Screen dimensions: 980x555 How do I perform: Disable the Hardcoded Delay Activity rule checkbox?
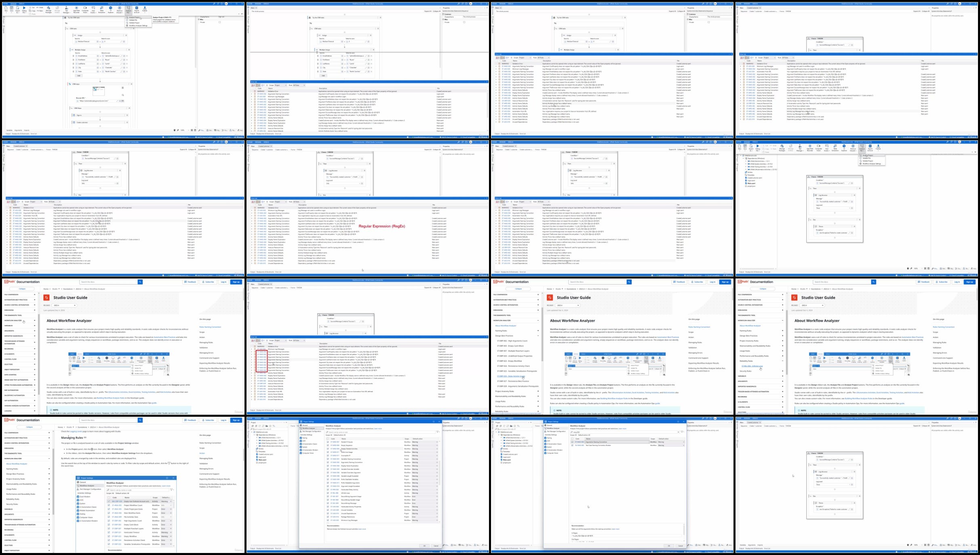click(x=328, y=490)
